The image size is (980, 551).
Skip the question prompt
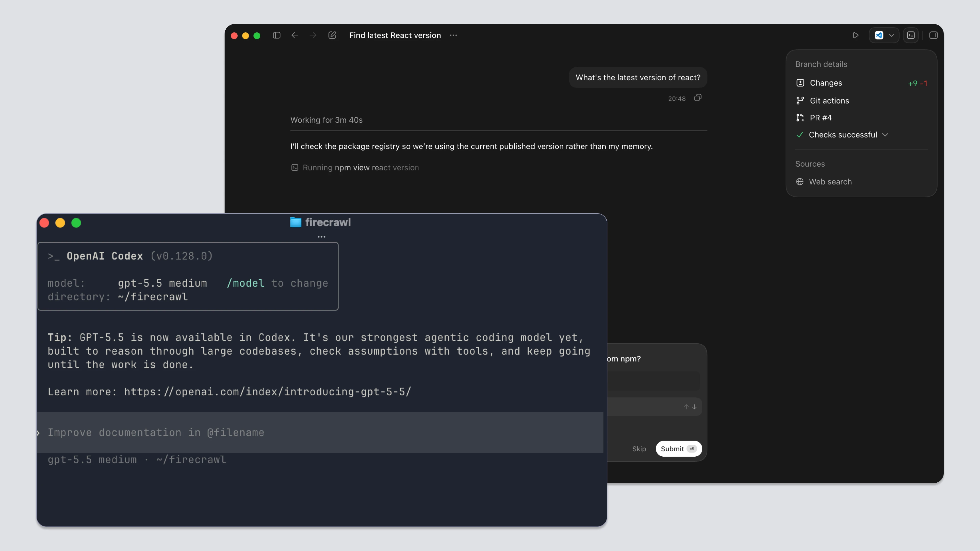[639, 449]
